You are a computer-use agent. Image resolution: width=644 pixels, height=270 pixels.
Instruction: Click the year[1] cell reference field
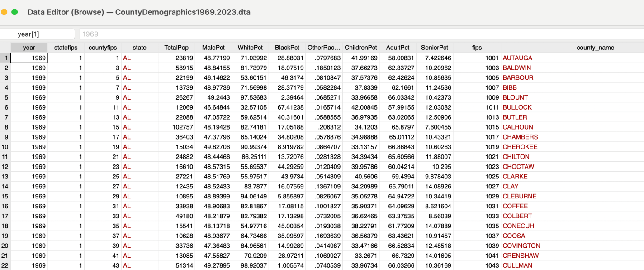pyautogui.click(x=37, y=34)
